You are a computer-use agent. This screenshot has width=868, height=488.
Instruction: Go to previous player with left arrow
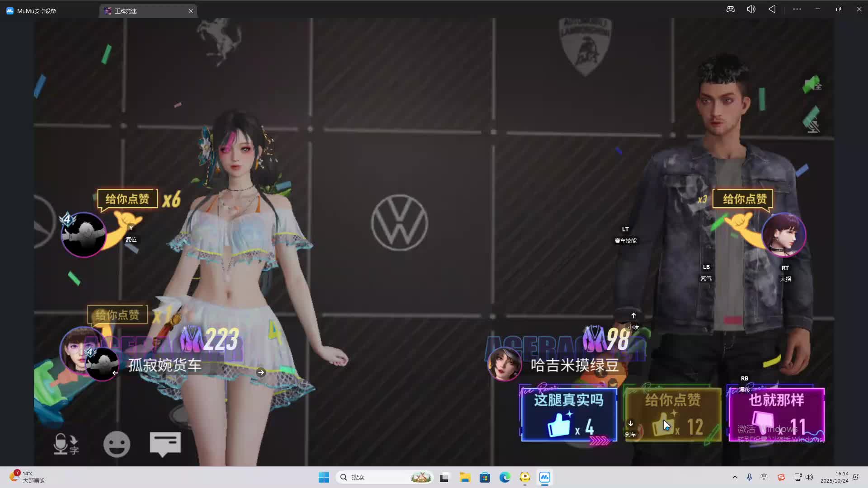tap(115, 373)
